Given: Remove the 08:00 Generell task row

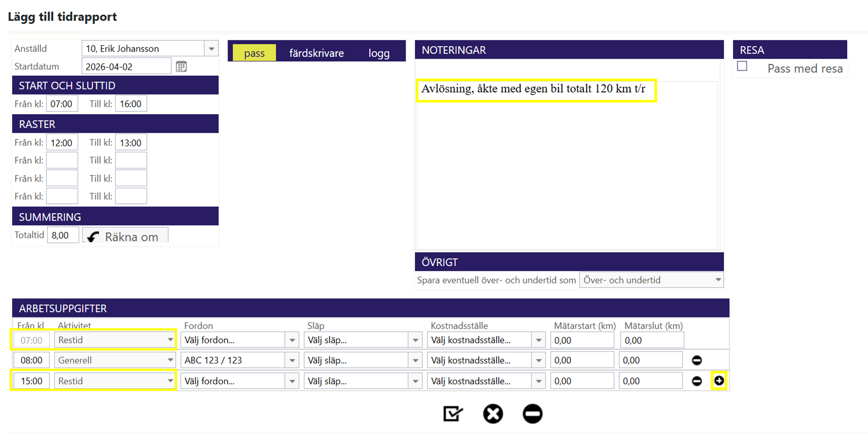Looking at the screenshot, I should pyautogui.click(x=697, y=360).
